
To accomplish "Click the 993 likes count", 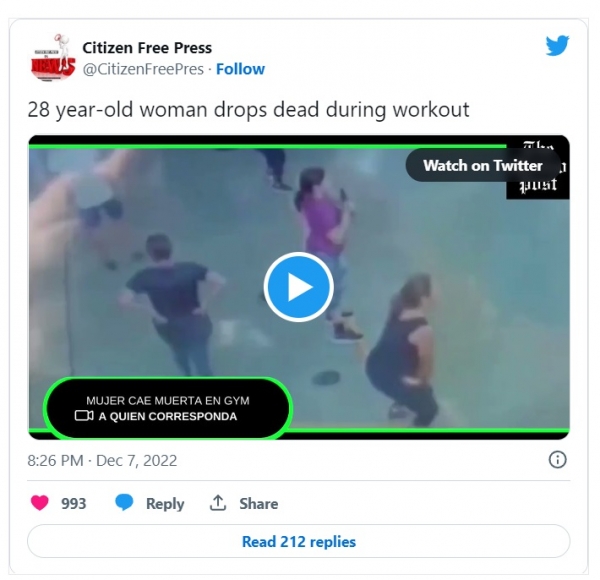I will pos(74,503).
